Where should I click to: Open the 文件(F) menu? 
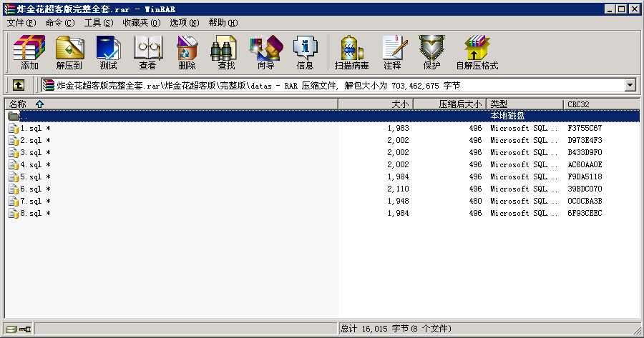[x=21, y=23]
